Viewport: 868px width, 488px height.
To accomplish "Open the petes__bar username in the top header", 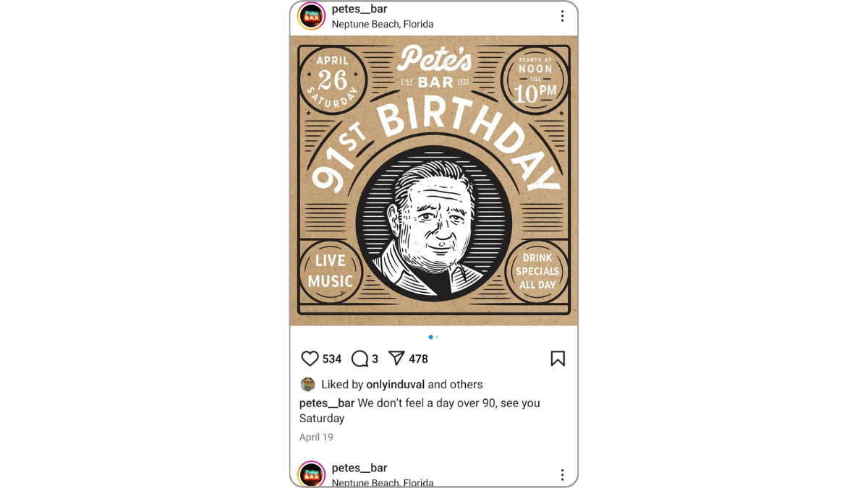I will (359, 9).
